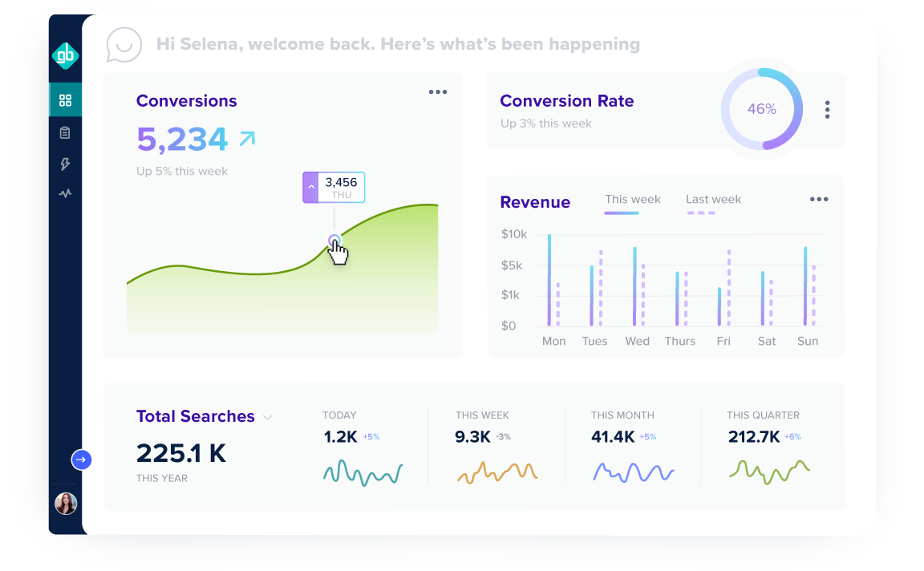Click the 46% conversion rate ring

pyautogui.click(x=761, y=109)
